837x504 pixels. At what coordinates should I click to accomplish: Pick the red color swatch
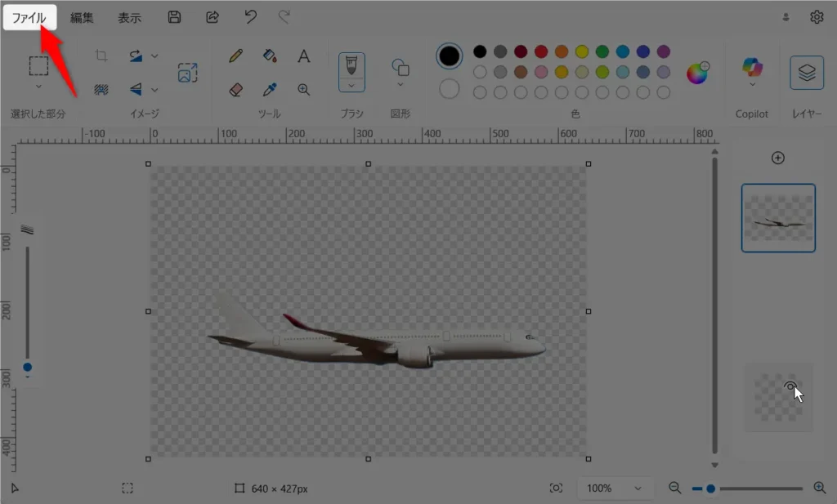point(541,51)
